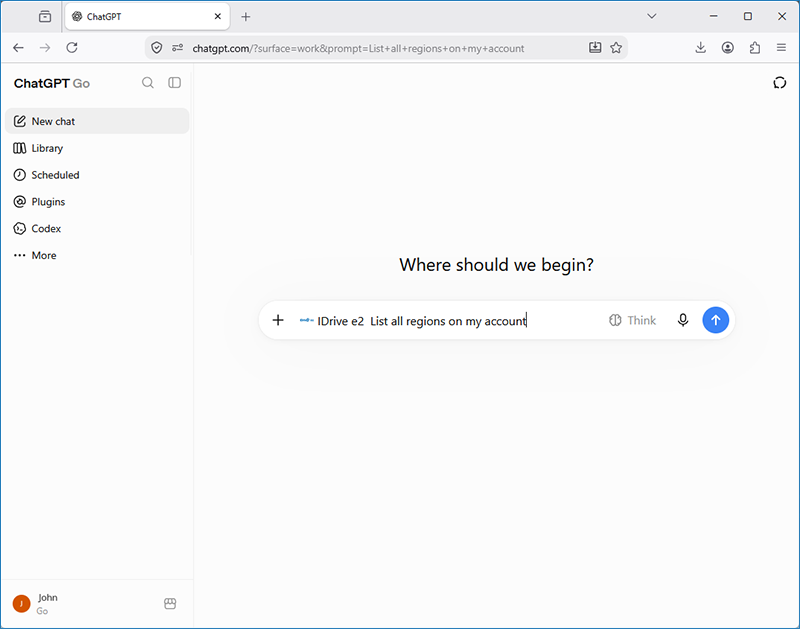Open the browser extensions icon
Viewport: 800px width, 629px height.
tap(755, 47)
